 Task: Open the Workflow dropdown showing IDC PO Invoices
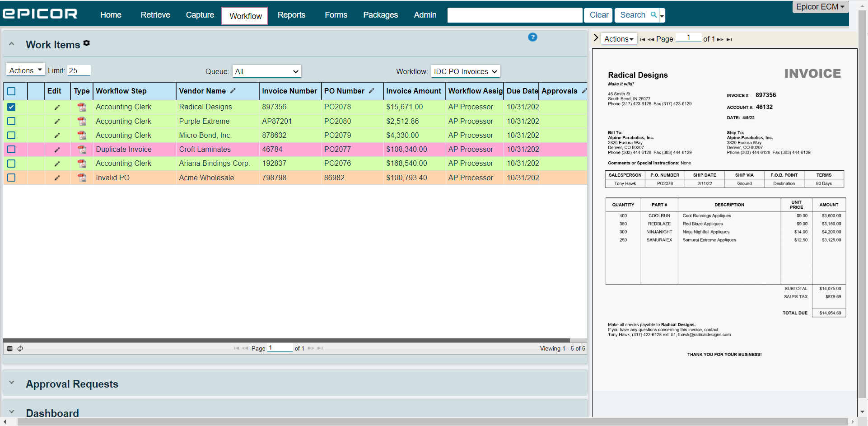(x=465, y=71)
